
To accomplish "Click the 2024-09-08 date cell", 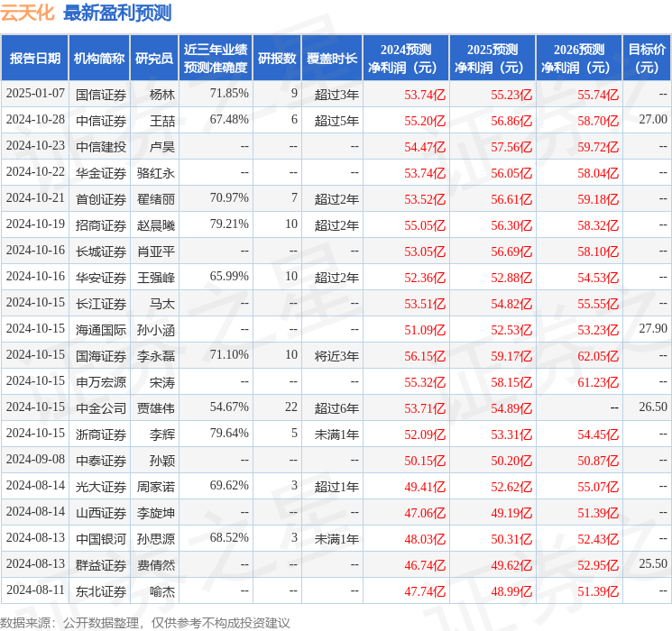I will 35,459.
